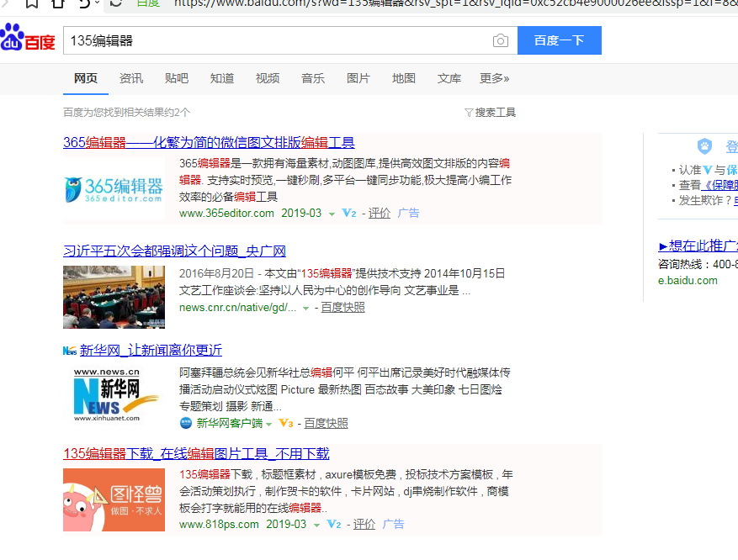Open 百度快照 for the 新华网 result

click(x=327, y=423)
